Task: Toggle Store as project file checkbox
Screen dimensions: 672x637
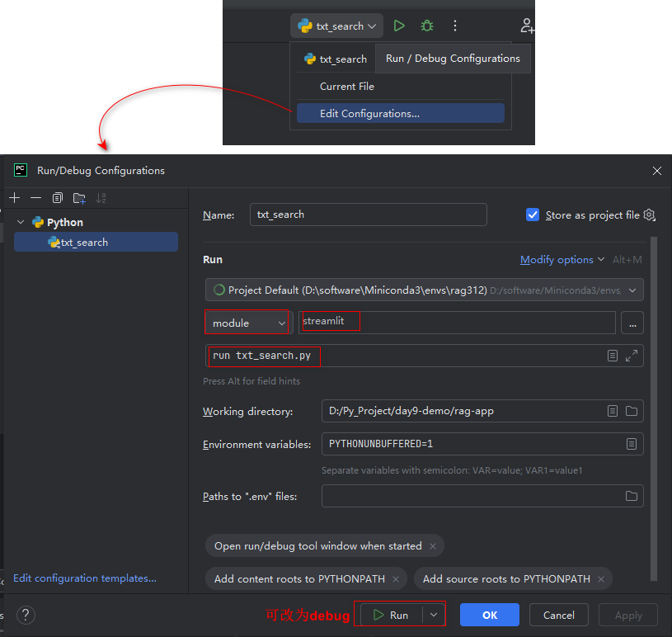Action: [533, 215]
